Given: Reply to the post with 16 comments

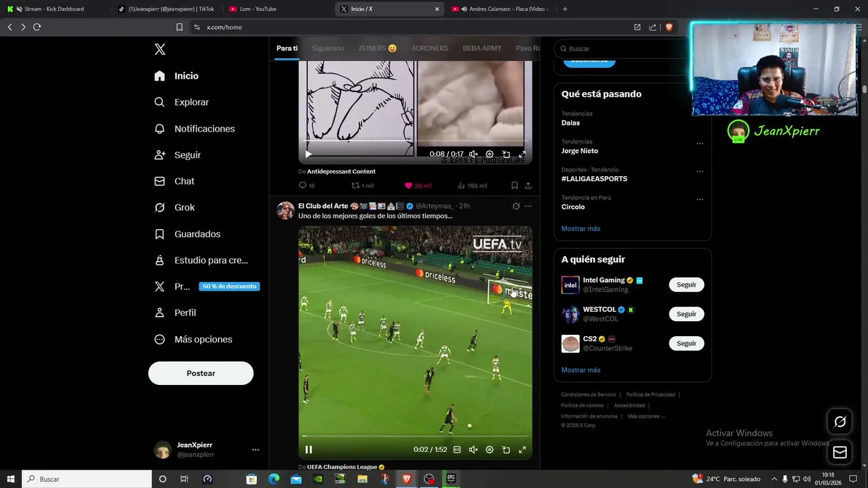Looking at the screenshot, I should click(x=307, y=186).
